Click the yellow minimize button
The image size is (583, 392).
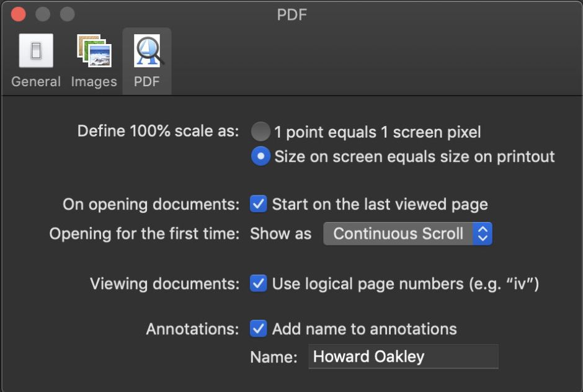pos(43,12)
